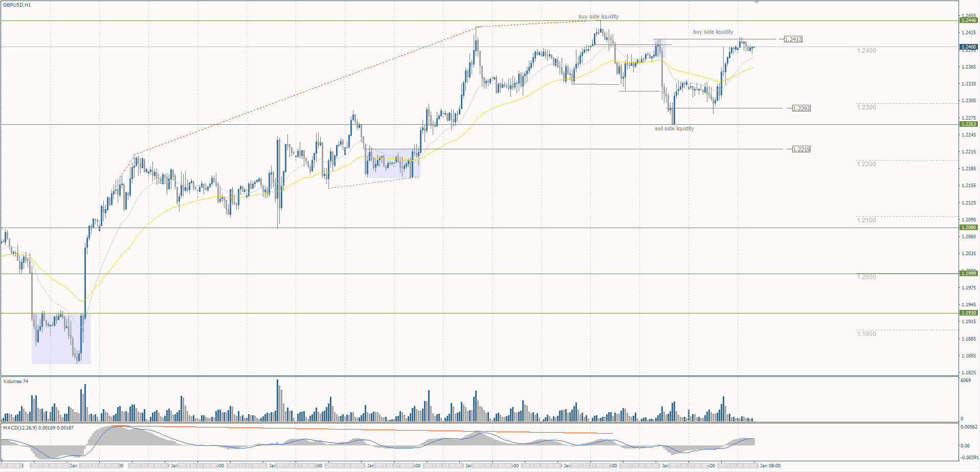Screen dimensions: 980x472
Task: Select the gray 1.1900 level text
Action: pos(866,334)
